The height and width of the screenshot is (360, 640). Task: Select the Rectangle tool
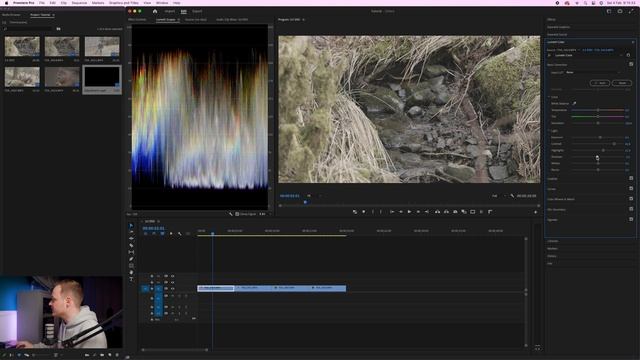pyautogui.click(x=131, y=266)
